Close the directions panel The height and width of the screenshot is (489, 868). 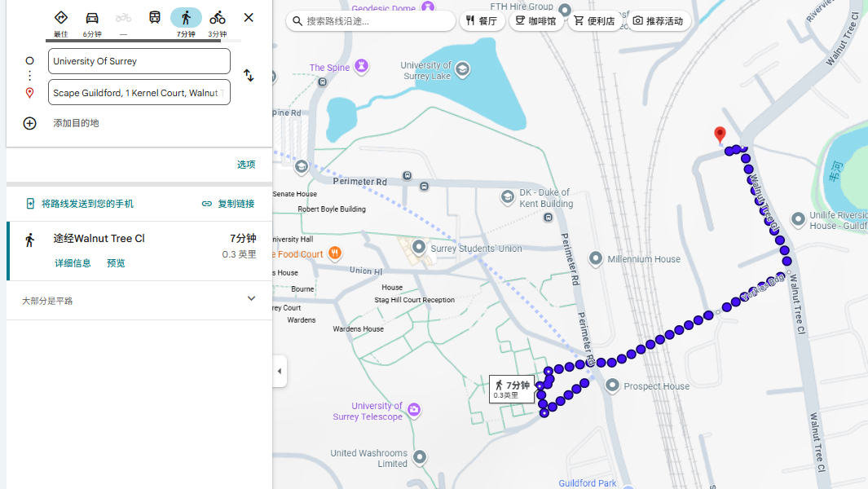(x=249, y=17)
